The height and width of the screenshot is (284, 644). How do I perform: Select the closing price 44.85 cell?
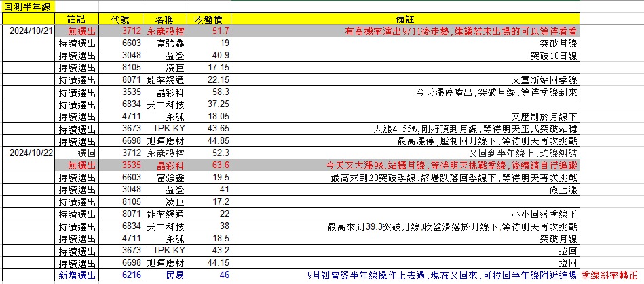click(209, 141)
